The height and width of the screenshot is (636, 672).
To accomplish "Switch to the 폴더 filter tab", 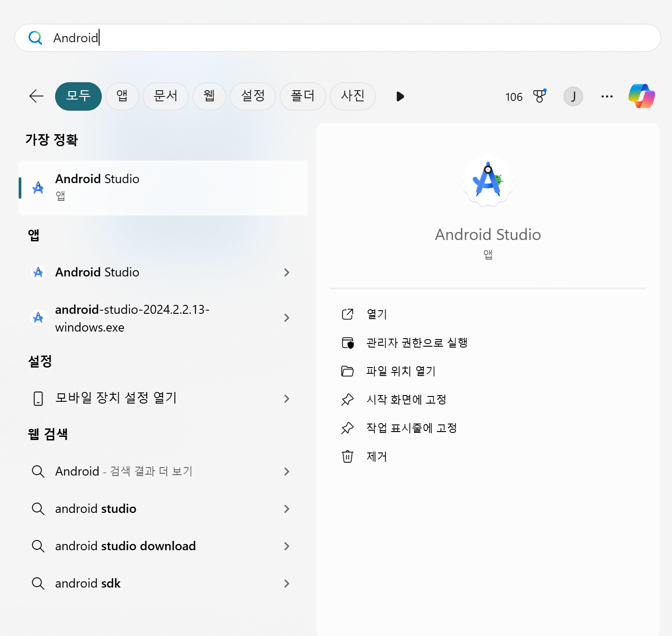I will pyautogui.click(x=303, y=96).
